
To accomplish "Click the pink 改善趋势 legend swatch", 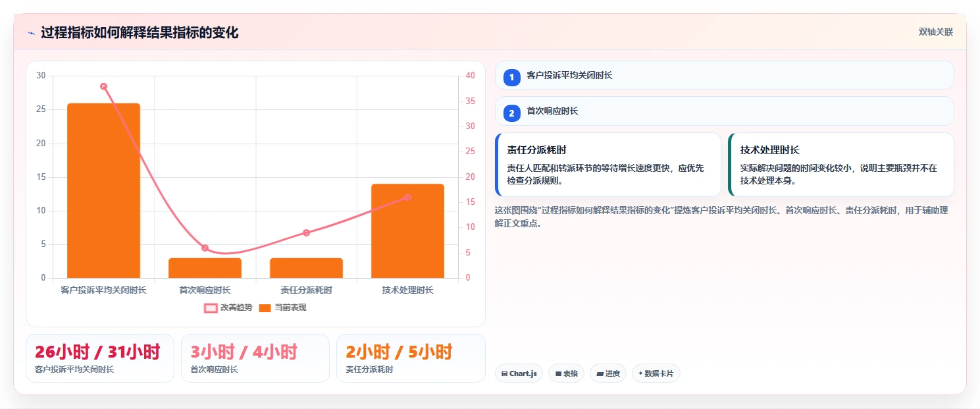I will [x=211, y=308].
